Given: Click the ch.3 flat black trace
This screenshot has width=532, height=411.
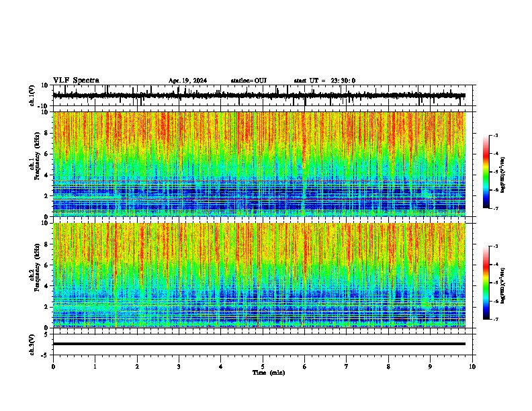Looking at the screenshot, I should (x=259, y=344).
